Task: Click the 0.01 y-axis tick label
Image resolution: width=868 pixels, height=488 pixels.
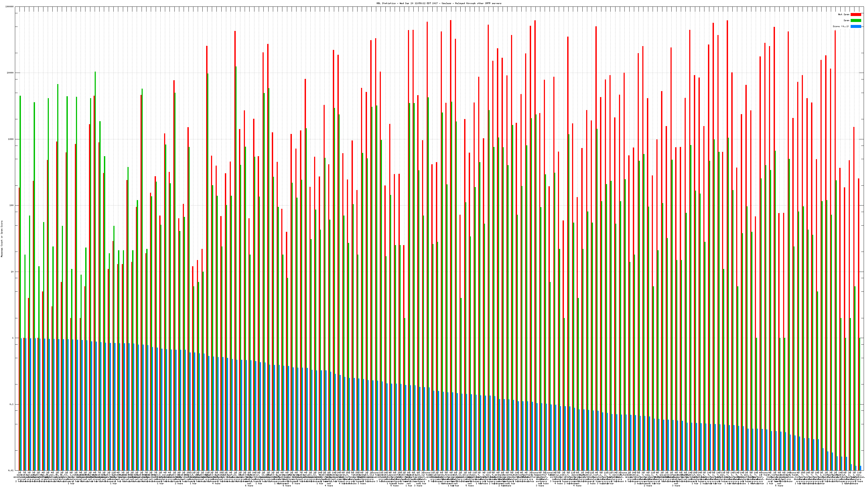Action: click(x=11, y=470)
